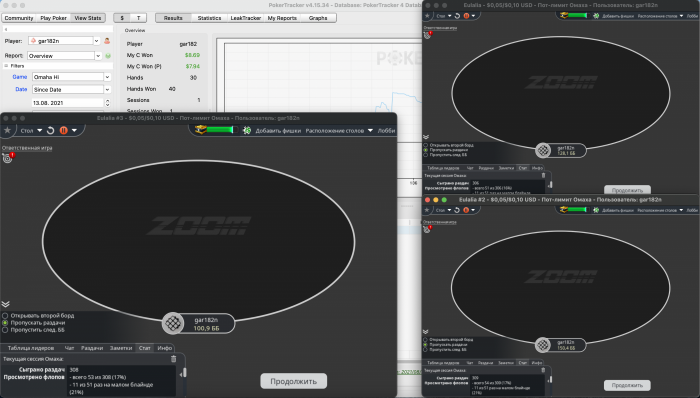Collapse the options panel chevron in Eulalia #3
Viewport: 700px width, 398px height.
click(x=5, y=304)
